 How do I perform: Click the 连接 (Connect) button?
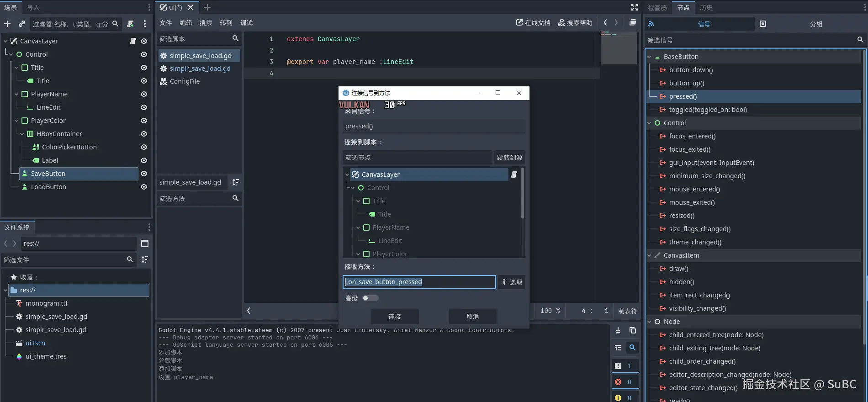(x=394, y=317)
